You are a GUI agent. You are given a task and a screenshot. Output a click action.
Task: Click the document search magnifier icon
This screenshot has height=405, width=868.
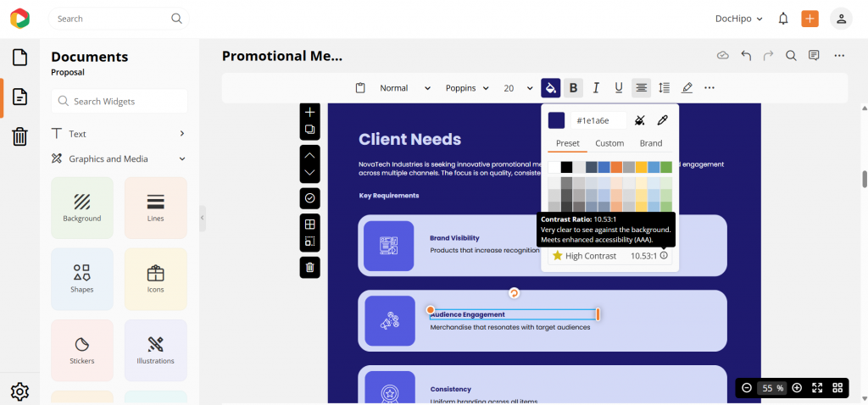(791, 55)
